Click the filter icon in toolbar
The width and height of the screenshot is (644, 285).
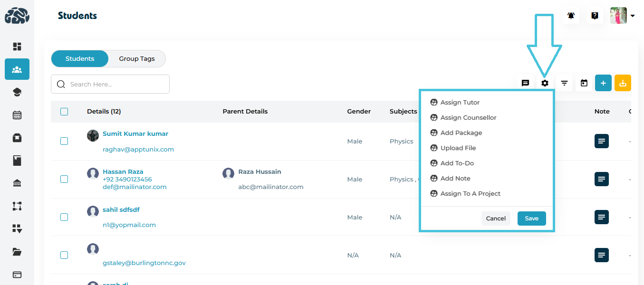tap(564, 83)
